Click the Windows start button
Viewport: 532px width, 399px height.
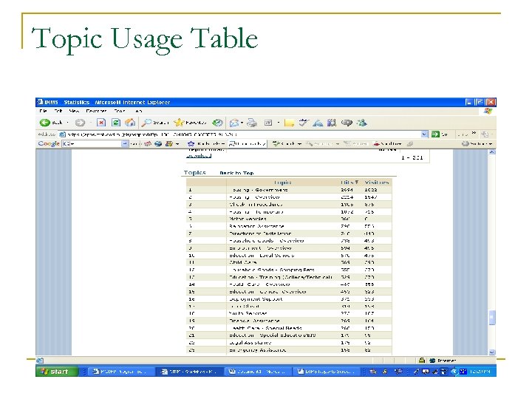tap(57, 372)
